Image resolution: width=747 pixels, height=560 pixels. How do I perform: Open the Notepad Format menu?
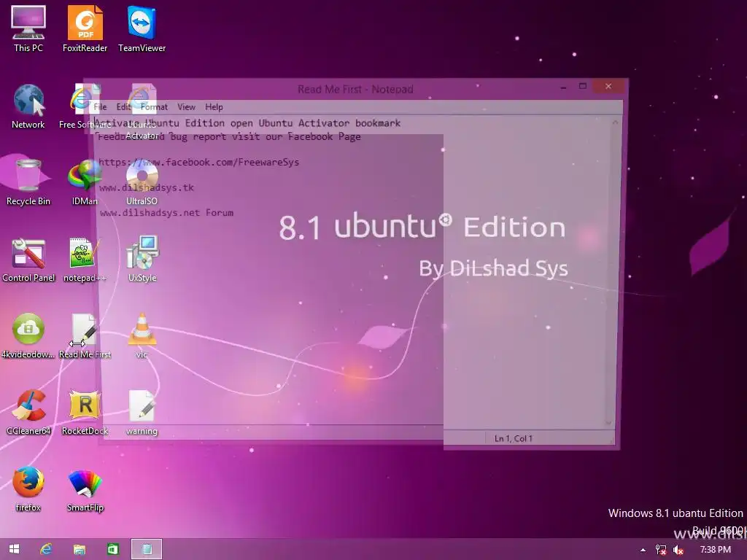[154, 106]
